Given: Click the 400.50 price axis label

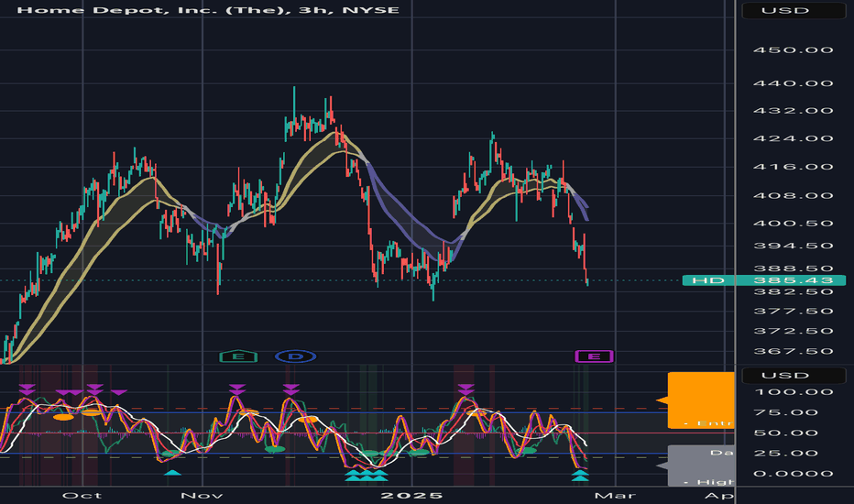Looking at the screenshot, I should (x=793, y=224).
